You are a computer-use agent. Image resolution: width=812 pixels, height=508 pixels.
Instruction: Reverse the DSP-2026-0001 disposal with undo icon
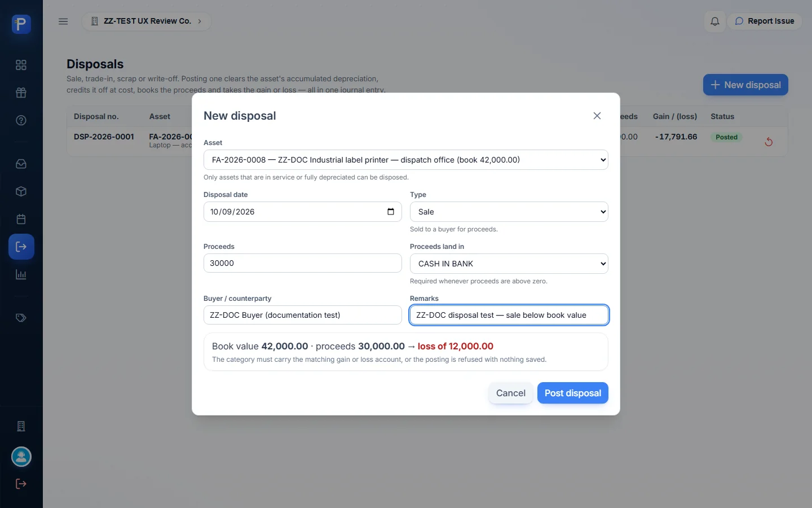(769, 142)
